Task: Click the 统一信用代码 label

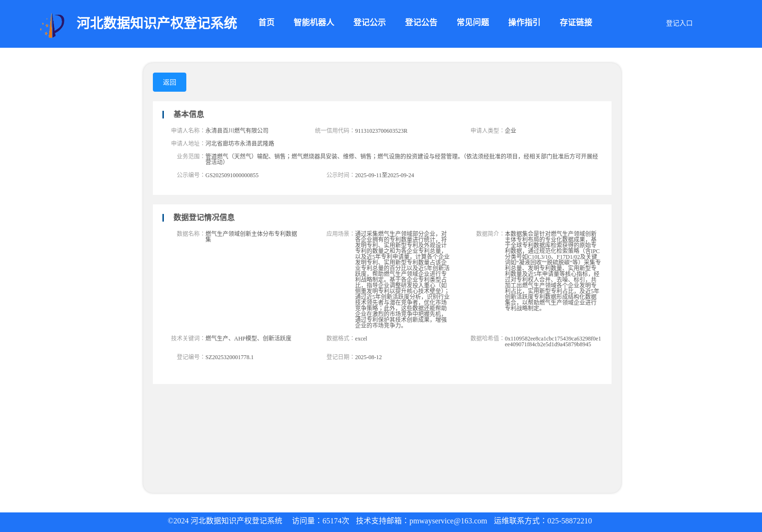Action: [334, 130]
